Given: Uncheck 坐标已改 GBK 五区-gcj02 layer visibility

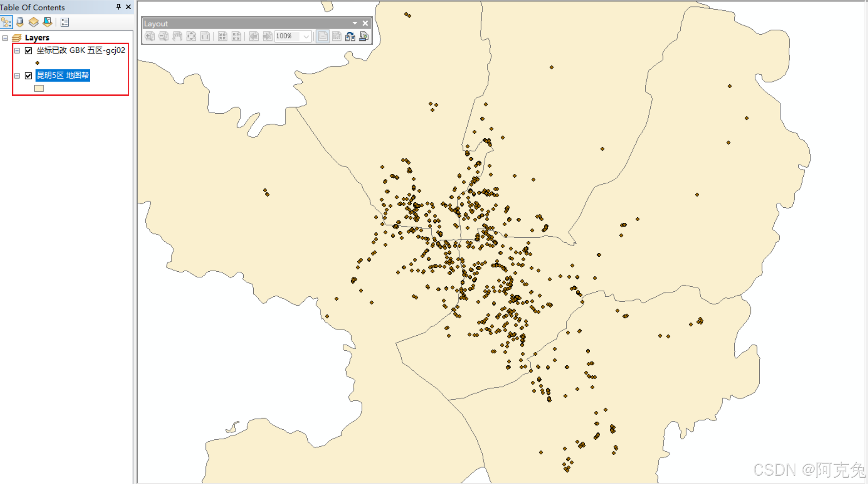Looking at the screenshot, I should click(28, 51).
